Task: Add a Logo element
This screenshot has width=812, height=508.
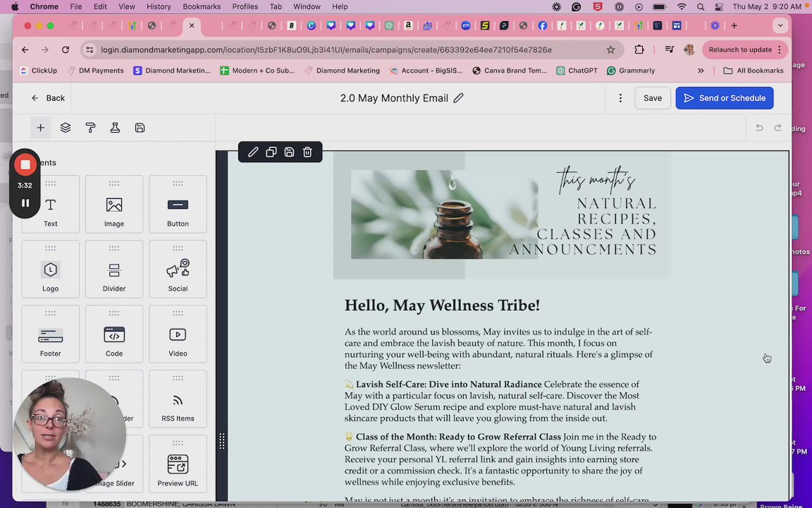Action: tap(50, 269)
